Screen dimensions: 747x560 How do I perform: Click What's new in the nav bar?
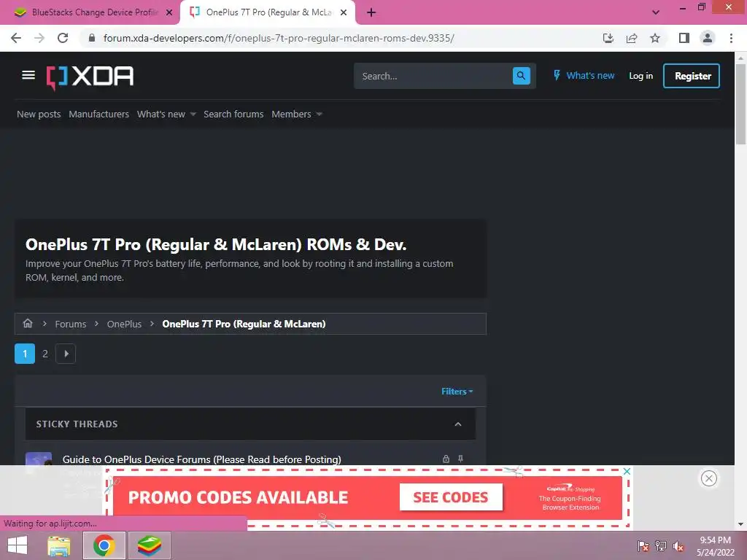pyautogui.click(x=161, y=114)
